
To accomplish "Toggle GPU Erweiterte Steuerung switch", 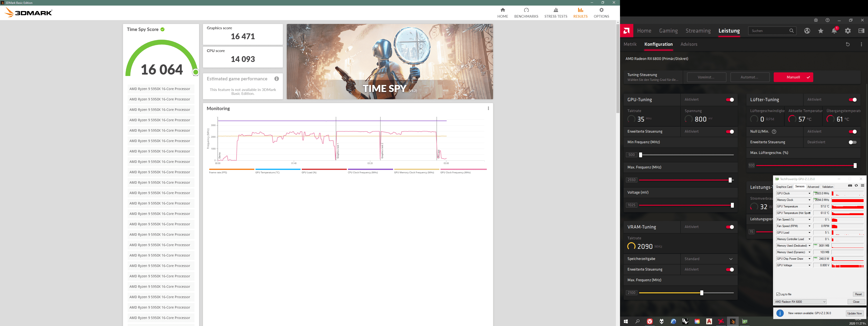I will 730,132.
